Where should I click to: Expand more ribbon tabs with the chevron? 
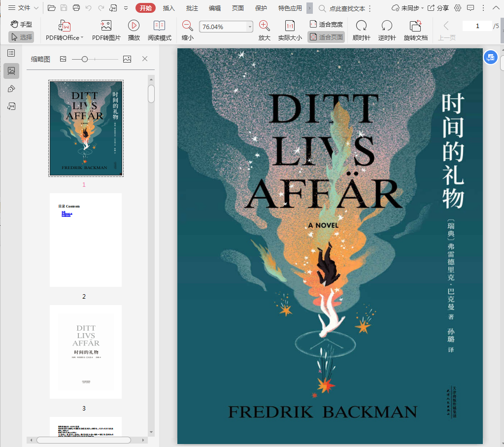click(309, 8)
